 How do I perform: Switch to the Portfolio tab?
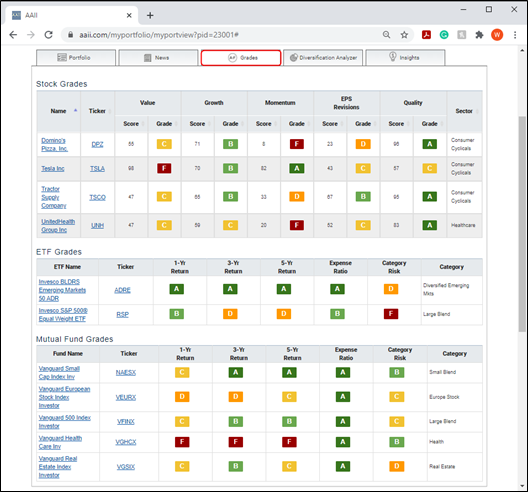pos(76,58)
